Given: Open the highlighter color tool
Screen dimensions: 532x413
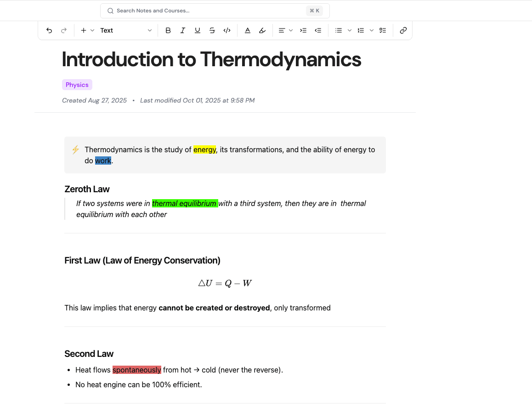Looking at the screenshot, I should pyautogui.click(x=262, y=30).
